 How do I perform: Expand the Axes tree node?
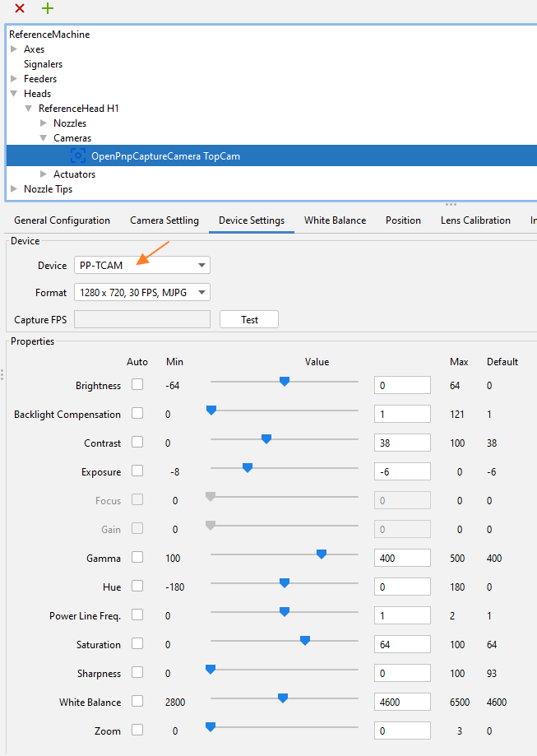click(14, 49)
